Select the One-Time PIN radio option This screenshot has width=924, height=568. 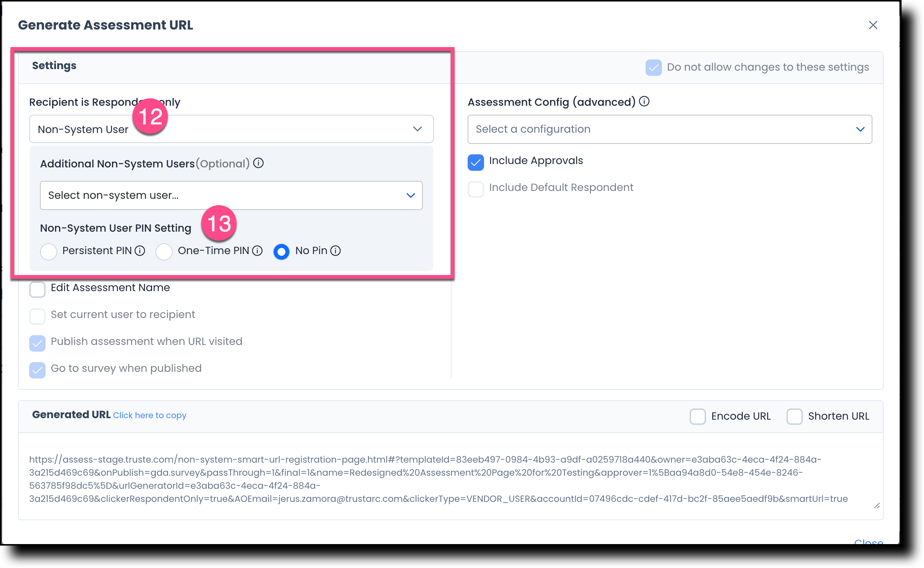click(164, 251)
